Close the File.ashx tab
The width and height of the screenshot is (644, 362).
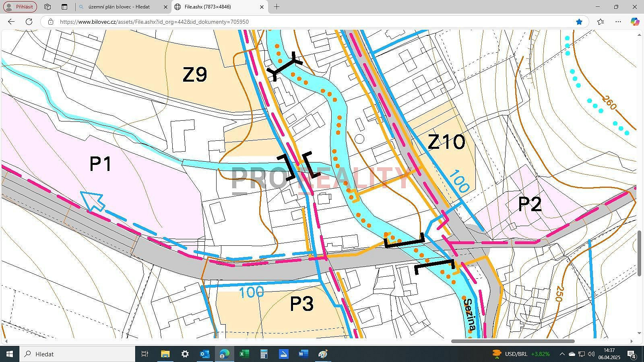pyautogui.click(x=262, y=7)
